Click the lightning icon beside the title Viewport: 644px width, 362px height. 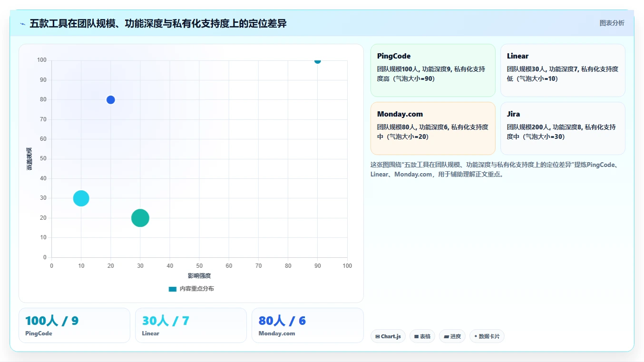pyautogui.click(x=22, y=24)
